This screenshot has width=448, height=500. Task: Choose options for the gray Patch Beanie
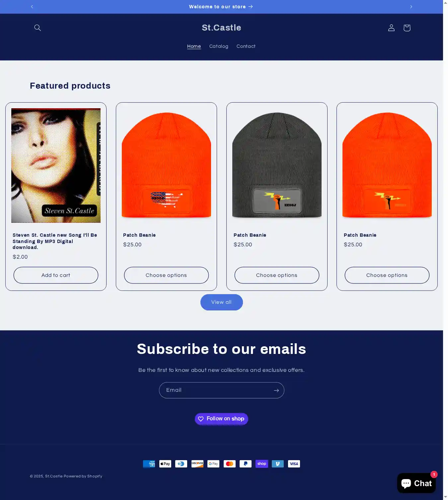tap(277, 275)
